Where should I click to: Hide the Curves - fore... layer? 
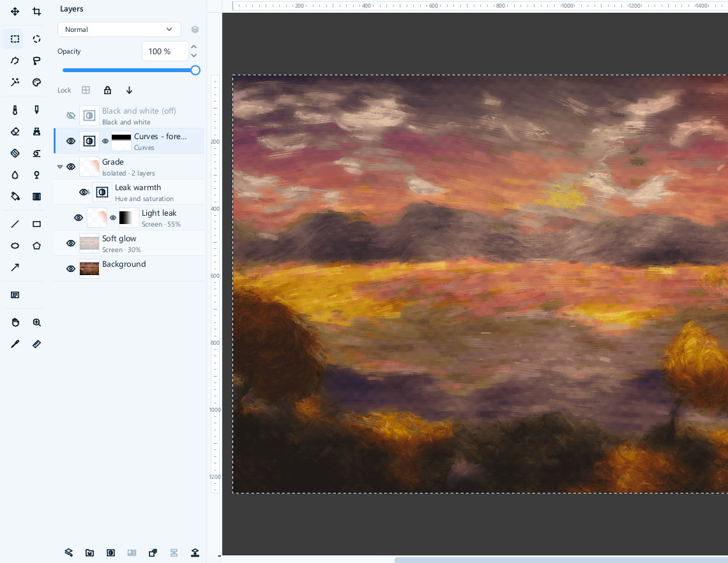(71, 141)
